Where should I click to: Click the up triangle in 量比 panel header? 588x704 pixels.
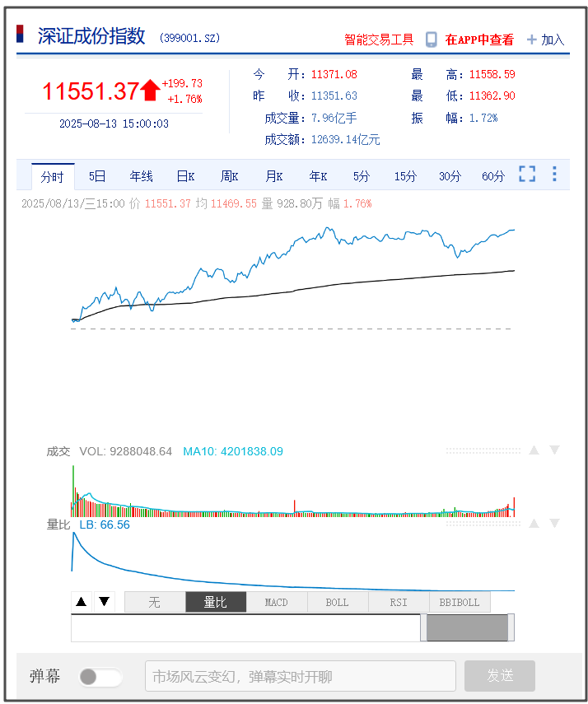(534, 524)
